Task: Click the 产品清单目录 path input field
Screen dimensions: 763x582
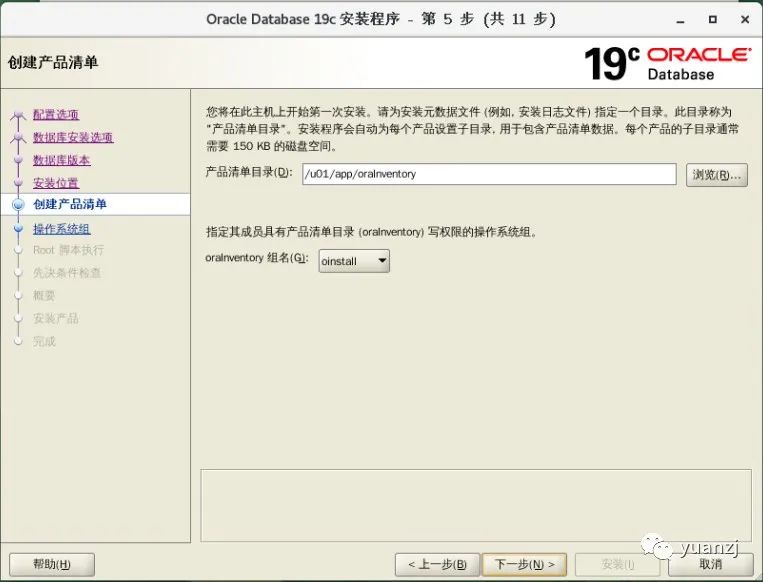Action: [489, 174]
